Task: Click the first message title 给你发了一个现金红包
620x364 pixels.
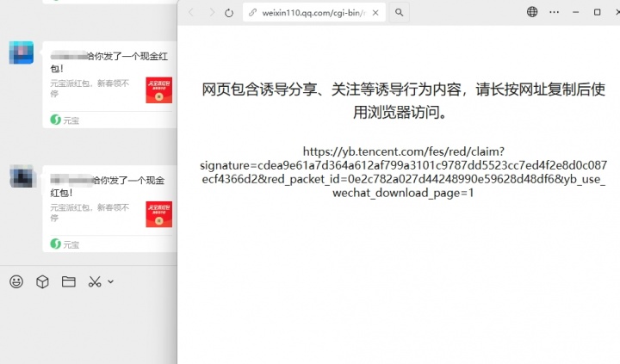Action: pyautogui.click(x=109, y=62)
